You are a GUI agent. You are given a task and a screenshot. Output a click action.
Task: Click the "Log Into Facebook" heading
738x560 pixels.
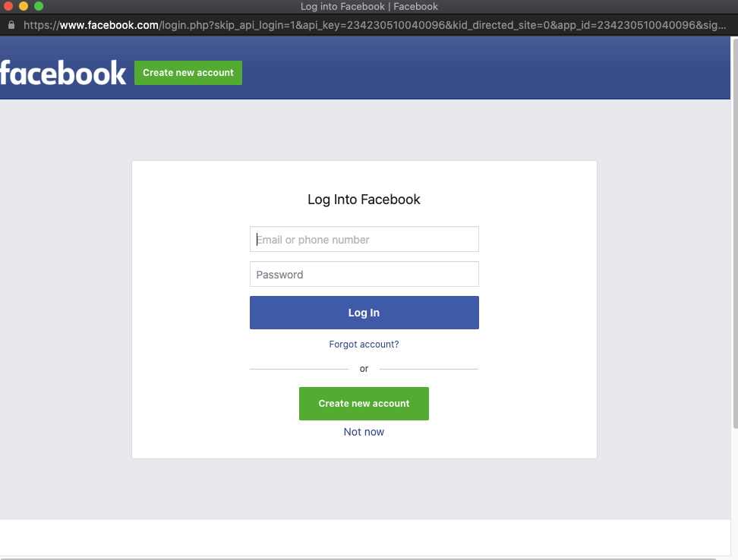pyautogui.click(x=364, y=200)
